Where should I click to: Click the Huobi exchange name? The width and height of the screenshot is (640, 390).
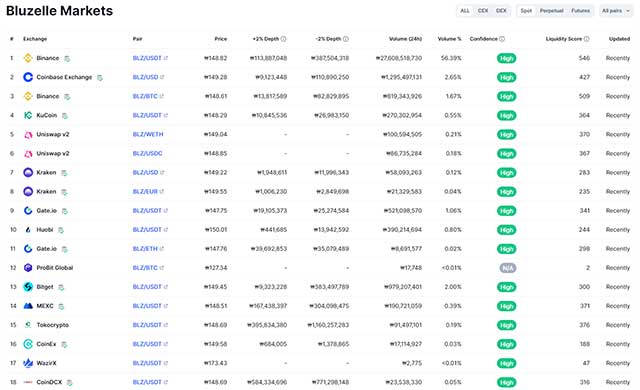[45, 230]
